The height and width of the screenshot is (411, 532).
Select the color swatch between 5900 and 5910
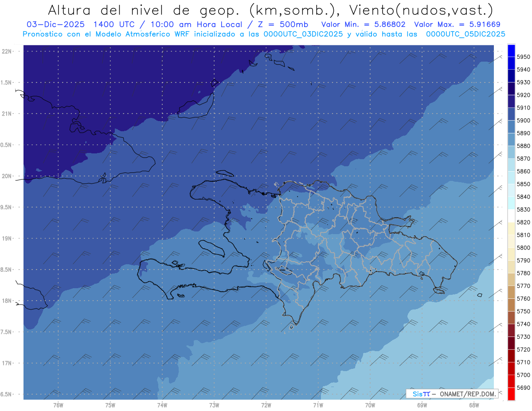[x=511, y=114]
